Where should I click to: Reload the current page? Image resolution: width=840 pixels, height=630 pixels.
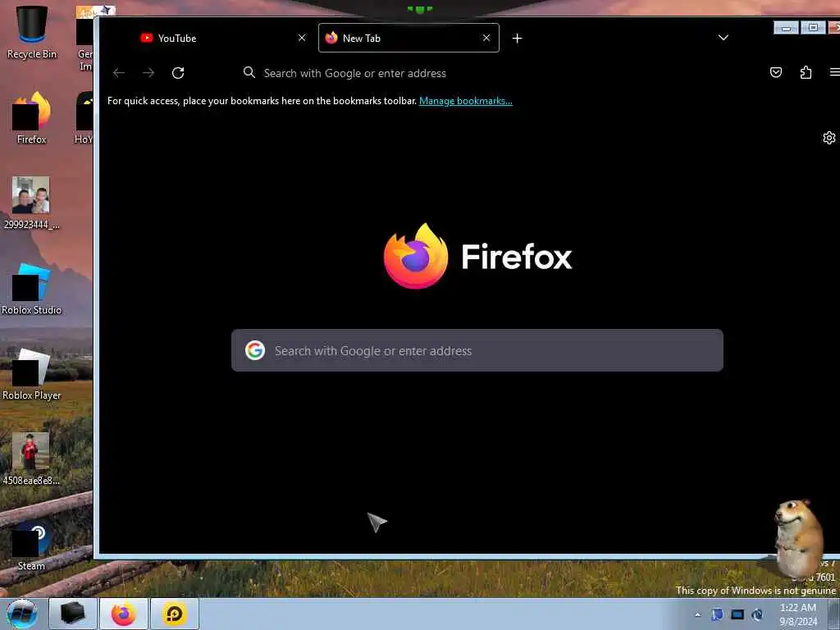(x=178, y=73)
